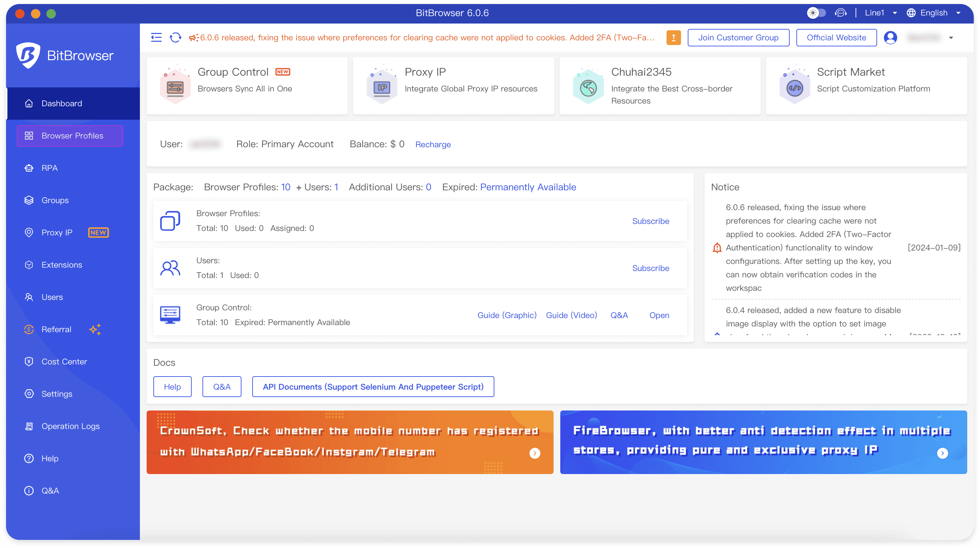Image resolution: width=980 pixels, height=548 pixels.
Task: Click the Settings gear icon in sidebar
Action: point(29,394)
